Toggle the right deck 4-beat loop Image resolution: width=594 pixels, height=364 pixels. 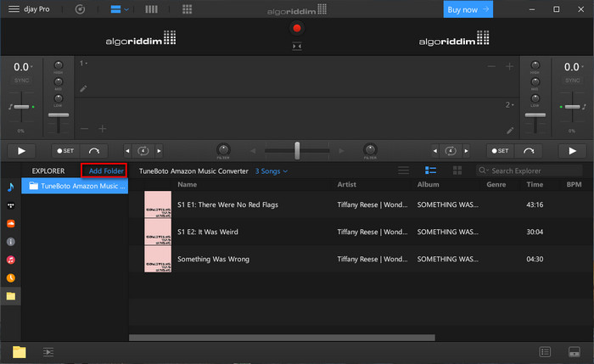tap(451, 151)
